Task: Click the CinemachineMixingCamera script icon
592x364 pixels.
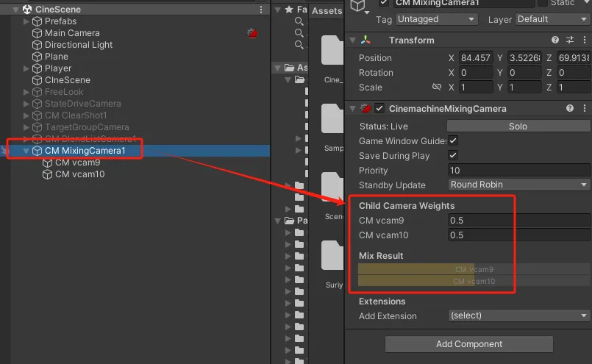Action: pyautogui.click(x=365, y=108)
